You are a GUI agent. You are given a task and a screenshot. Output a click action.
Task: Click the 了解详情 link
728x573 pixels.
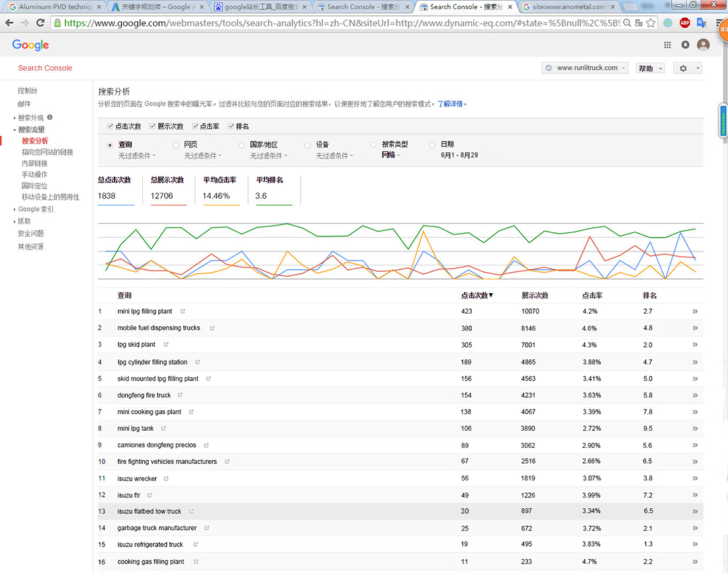(450, 104)
